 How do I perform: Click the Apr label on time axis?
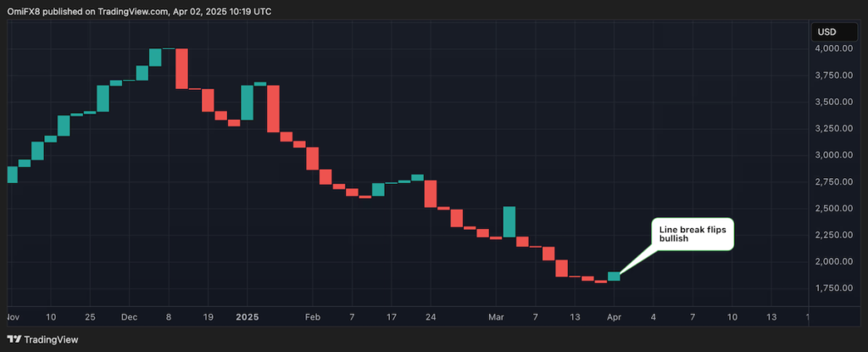614,317
